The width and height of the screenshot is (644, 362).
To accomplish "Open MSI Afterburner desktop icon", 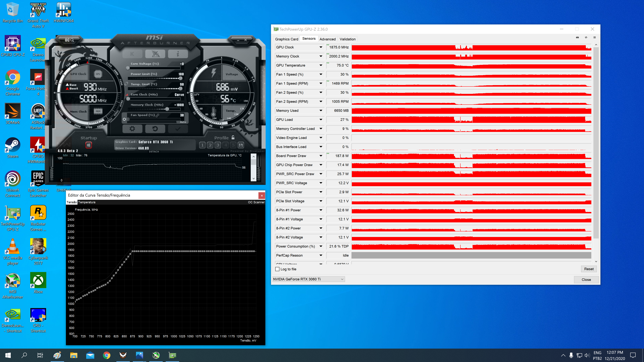I will coord(13,286).
